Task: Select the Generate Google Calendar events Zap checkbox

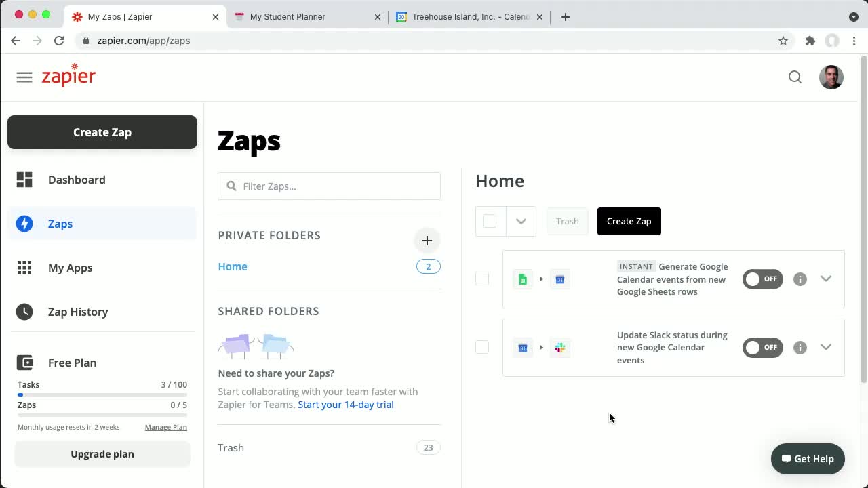Action: pos(482,279)
